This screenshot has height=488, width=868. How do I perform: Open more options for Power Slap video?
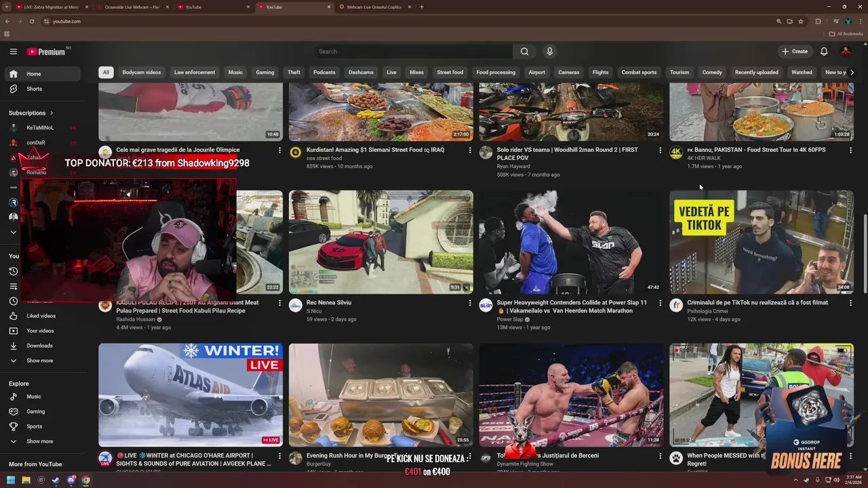660,303
